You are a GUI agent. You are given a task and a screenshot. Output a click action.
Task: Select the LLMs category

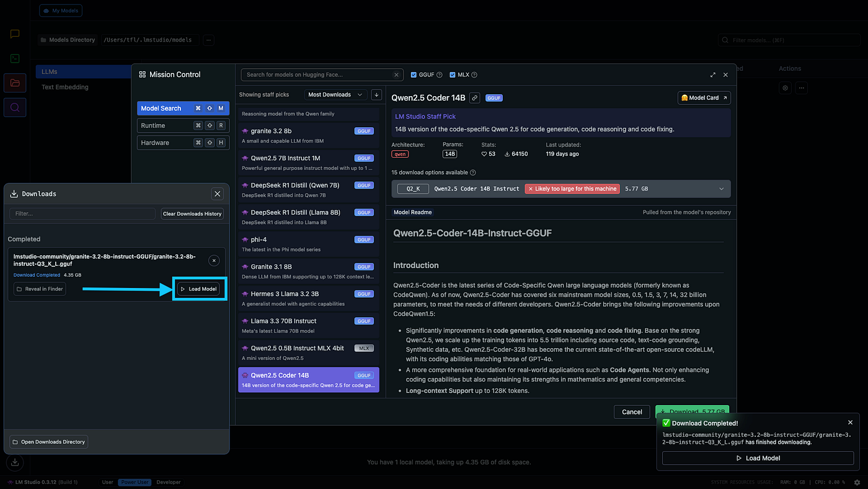click(83, 72)
